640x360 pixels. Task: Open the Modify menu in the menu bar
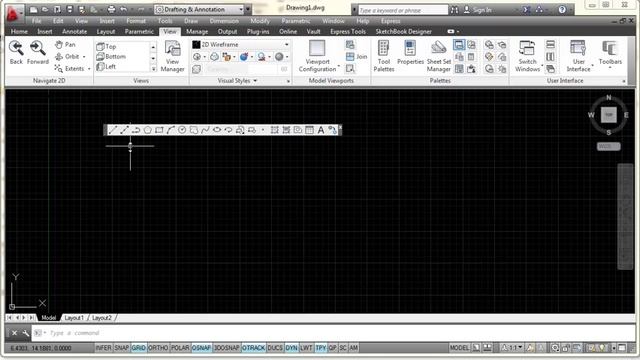[260, 21]
